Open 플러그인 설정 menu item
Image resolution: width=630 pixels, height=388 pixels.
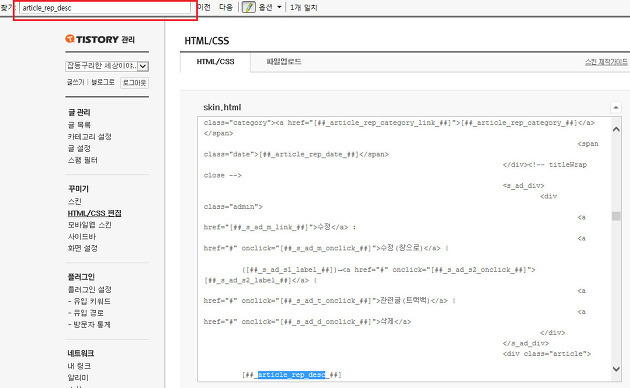90,289
